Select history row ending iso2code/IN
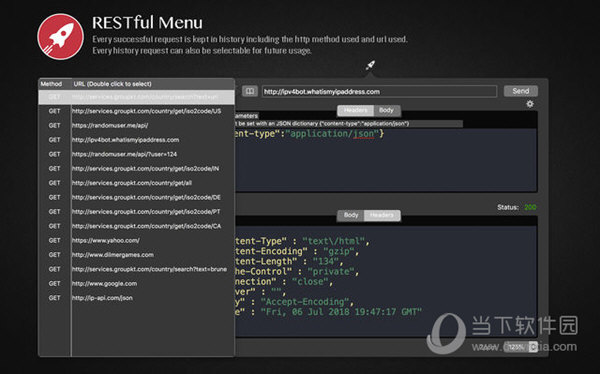 coord(137,168)
